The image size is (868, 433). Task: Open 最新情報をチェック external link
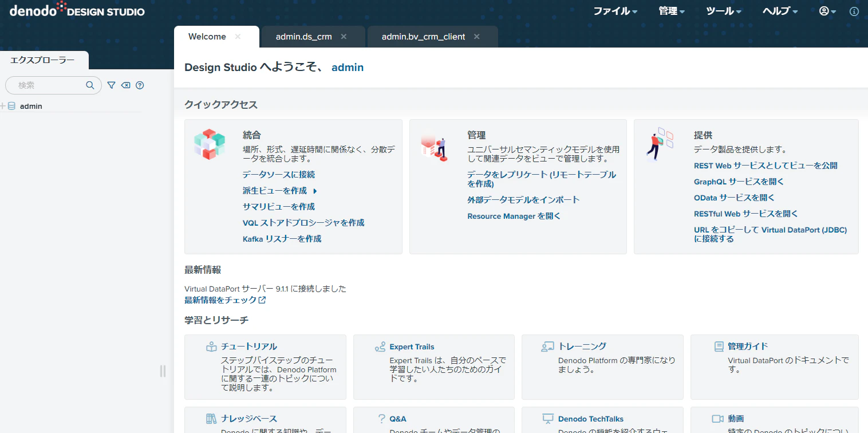coord(225,300)
